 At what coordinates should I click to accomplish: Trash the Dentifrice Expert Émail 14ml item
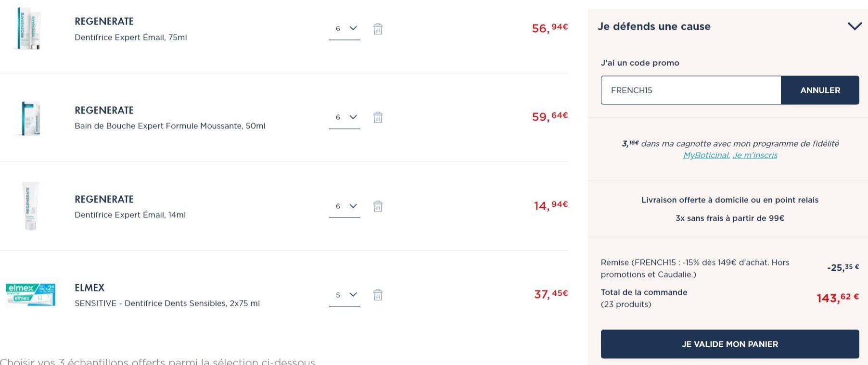click(378, 206)
